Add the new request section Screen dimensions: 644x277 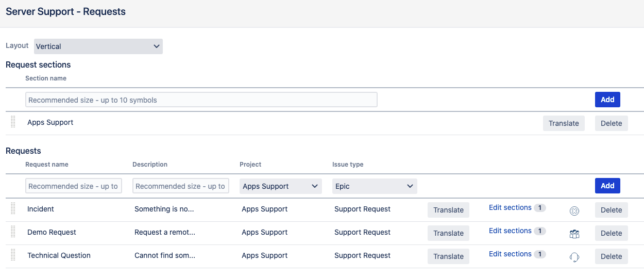click(607, 100)
